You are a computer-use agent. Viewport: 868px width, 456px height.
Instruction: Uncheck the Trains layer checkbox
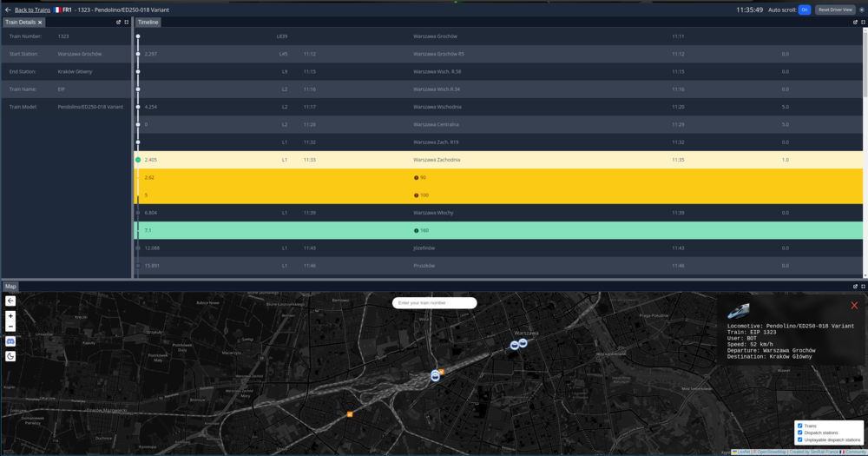pos(799,426)
